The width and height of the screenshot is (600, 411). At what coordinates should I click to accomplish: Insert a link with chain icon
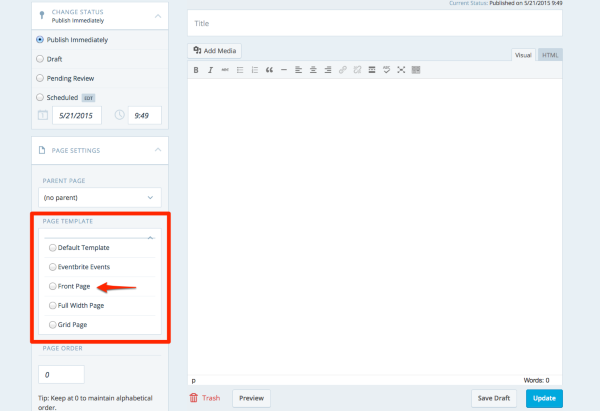pos(342,70)
